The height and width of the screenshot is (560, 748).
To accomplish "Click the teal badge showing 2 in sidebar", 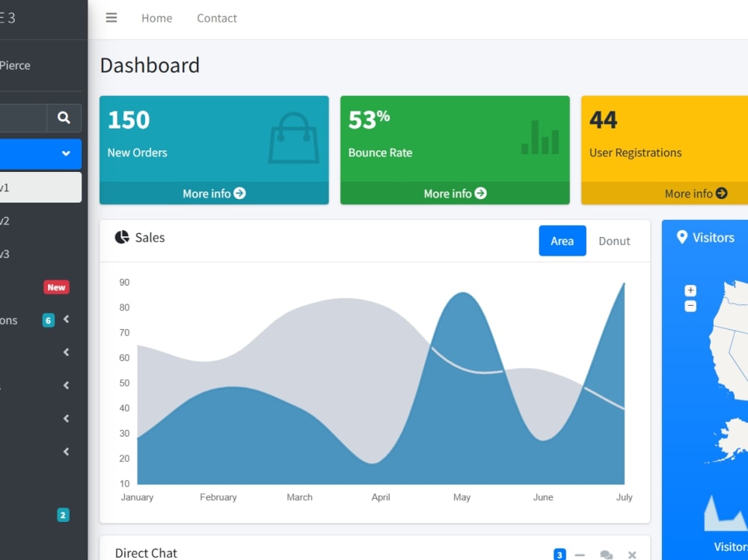I will pos(63,515).
